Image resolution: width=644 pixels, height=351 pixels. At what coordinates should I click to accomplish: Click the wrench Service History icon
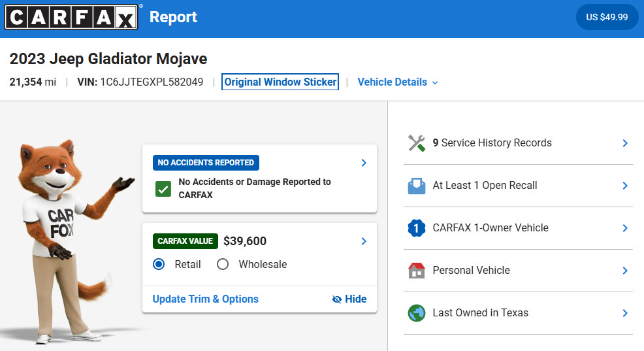(417, 143)
